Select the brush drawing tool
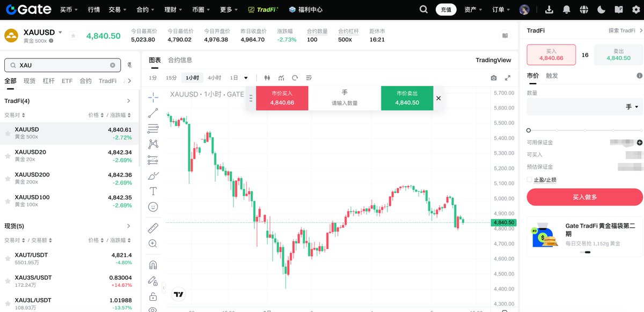 153,175
